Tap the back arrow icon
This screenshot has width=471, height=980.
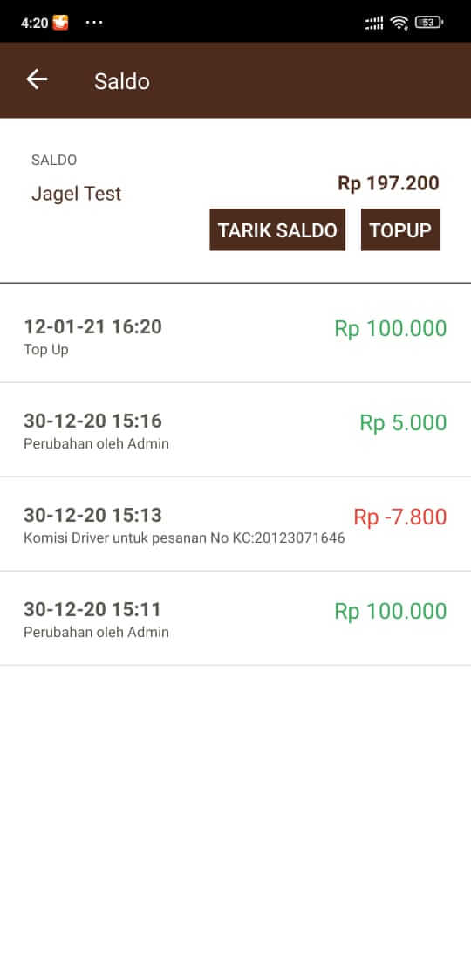37,79
